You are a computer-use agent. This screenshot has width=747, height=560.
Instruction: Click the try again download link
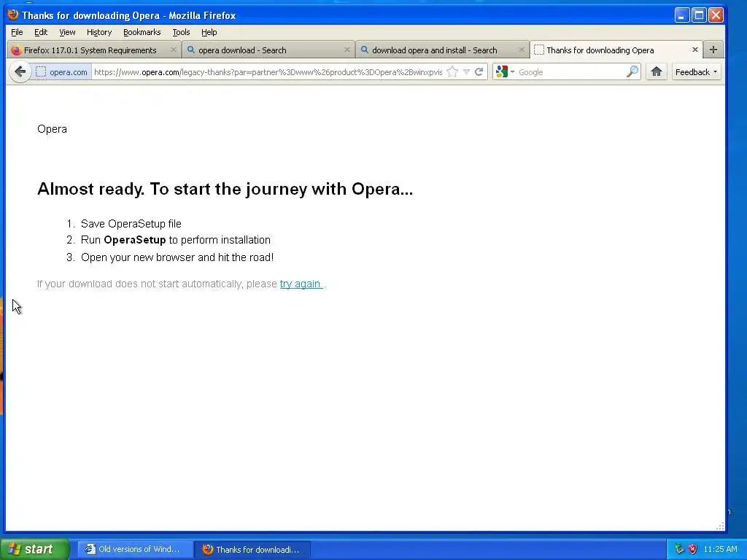tap(301, 284)
